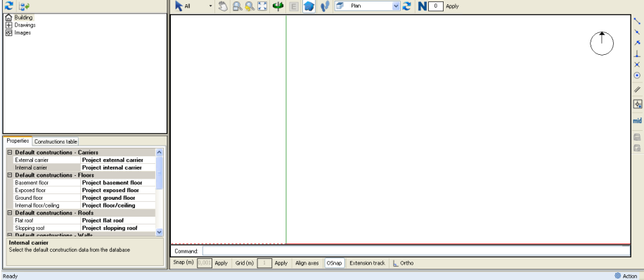Click the endpoint snap icon in the right toolbar

click(x=637, y=21)
